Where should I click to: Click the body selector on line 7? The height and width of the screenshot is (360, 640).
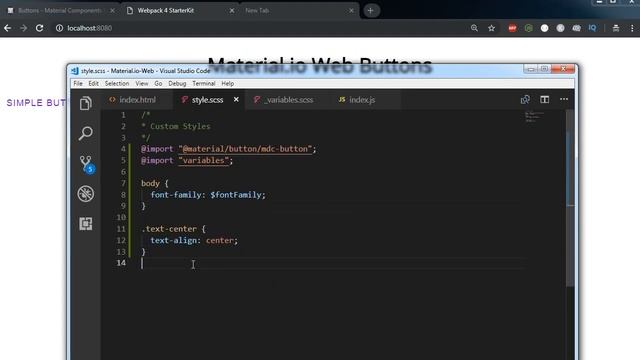[x=150, y=183]
